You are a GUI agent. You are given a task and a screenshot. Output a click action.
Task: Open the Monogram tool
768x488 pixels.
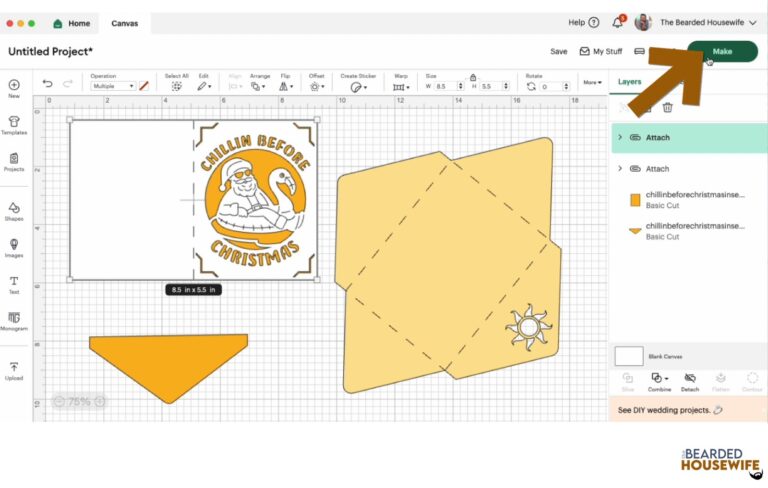[x=14, y=321]
